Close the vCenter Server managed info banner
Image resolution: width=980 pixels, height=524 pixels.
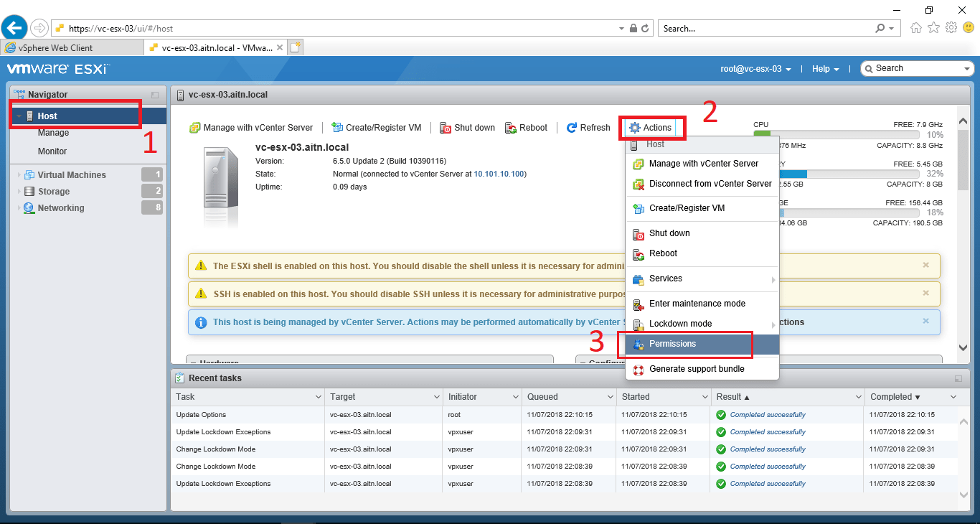coord(925,321)
